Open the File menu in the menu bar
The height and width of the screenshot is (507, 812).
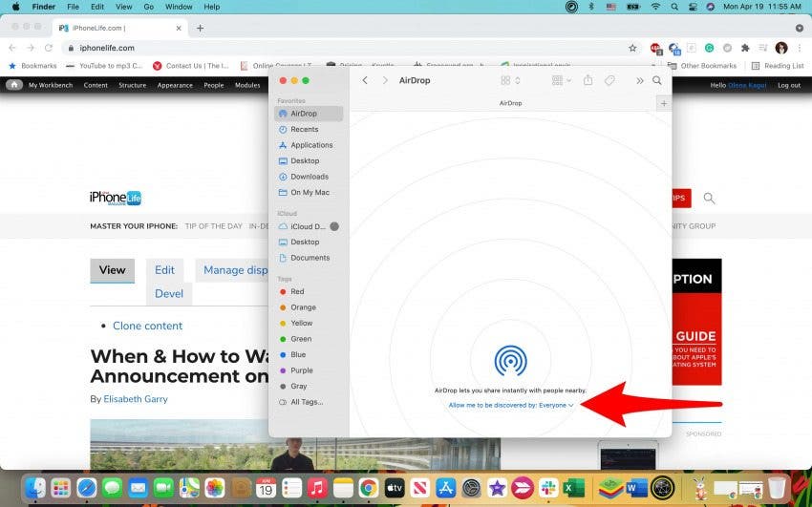point(73,7)
